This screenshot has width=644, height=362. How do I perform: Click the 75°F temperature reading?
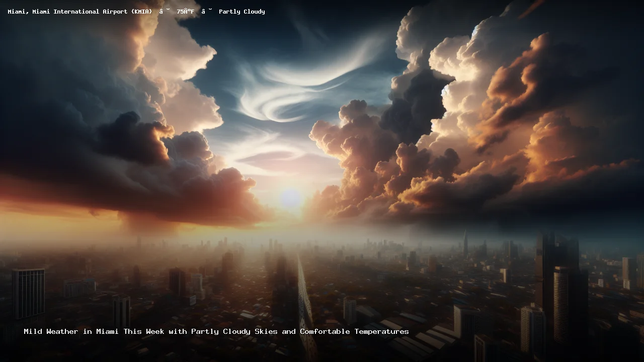coord(185,12)
